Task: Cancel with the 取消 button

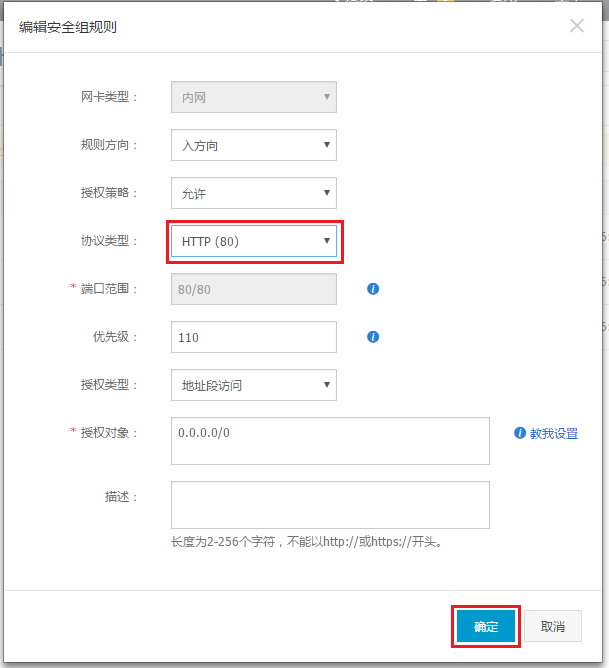Action: tap(553, 626)
